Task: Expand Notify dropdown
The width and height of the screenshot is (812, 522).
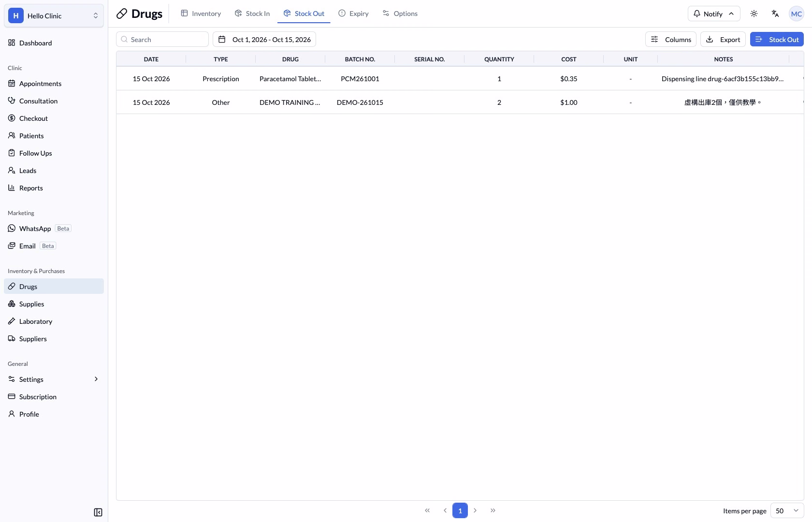Action: pyautogui.click(x=714, y=14)
